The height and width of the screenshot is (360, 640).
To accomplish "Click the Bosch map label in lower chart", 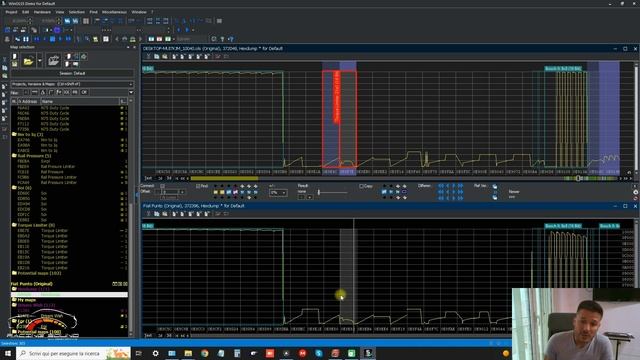I will (563, 226).
